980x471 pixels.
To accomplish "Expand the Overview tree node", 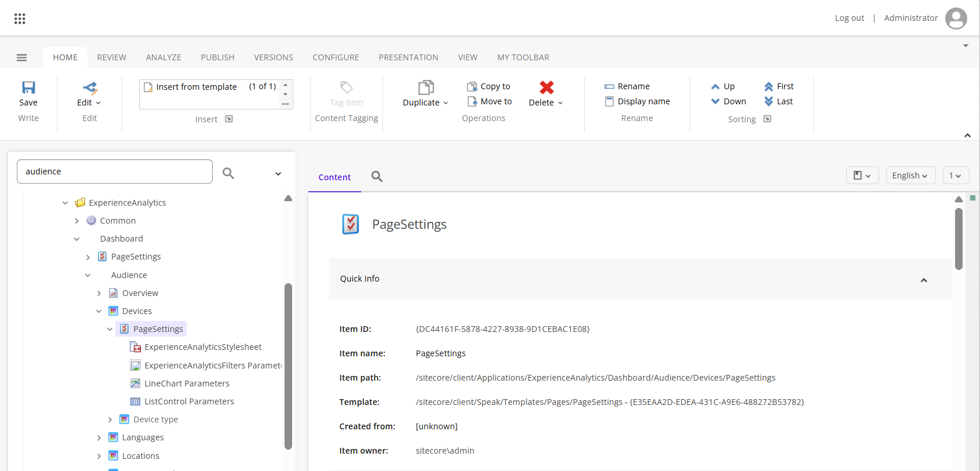I will pyautogui.click(x=99, y=293).
